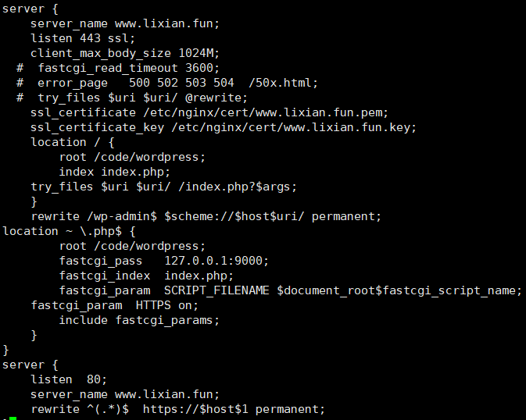The width and height of the screenshot is (526, 420).
Task: Place cursor on listen 443 ssl line
Action: click(x=83, y=38)
